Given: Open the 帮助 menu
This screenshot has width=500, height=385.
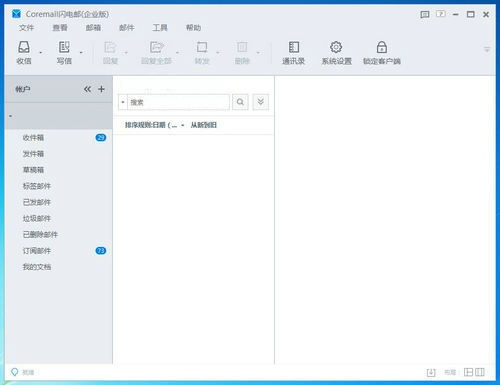Looking at the screenshot, I should tap(193, 28).
